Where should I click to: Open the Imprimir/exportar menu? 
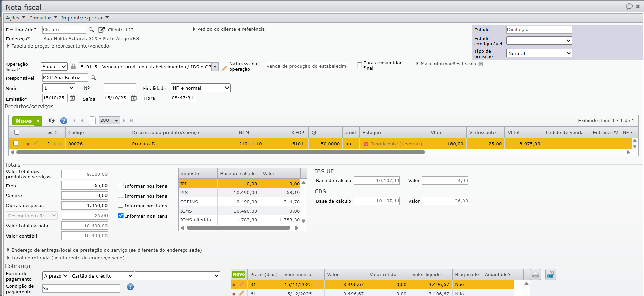point(85,18)
